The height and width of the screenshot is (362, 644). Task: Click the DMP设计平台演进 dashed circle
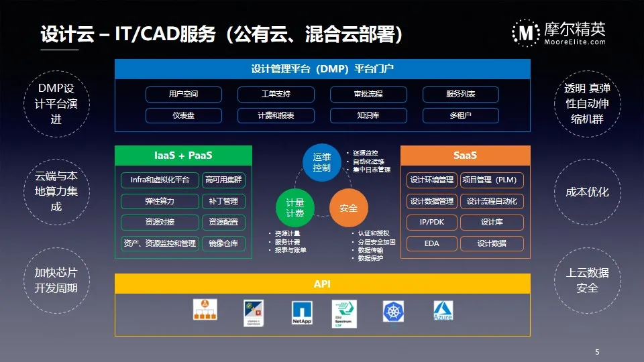[x=56, y=103]
